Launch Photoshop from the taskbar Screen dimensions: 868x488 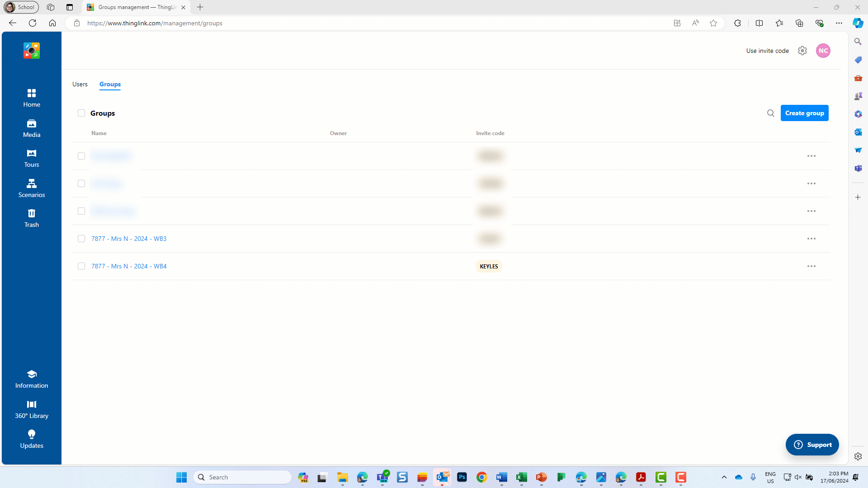click(x=462, y=477)
